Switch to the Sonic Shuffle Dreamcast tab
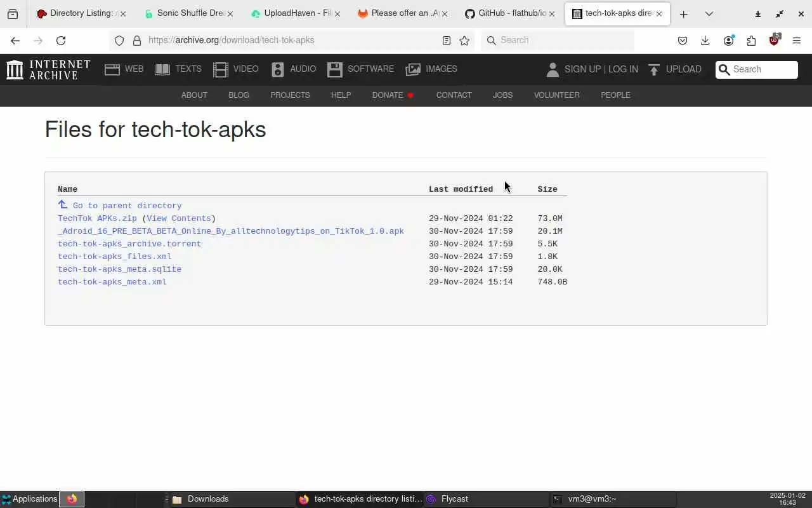The image size is (812, 508). (x=188, y=13)
